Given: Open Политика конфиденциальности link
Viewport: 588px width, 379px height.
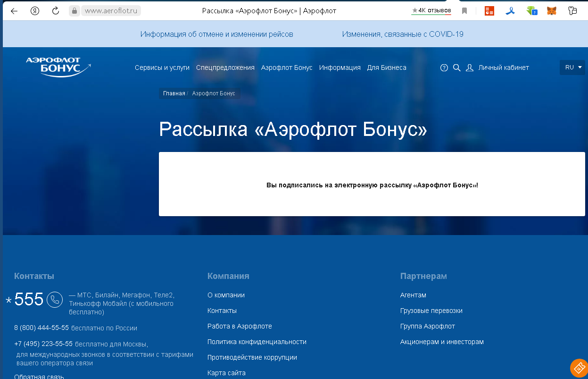Looking at the screenshot, I should pos(257,342).
